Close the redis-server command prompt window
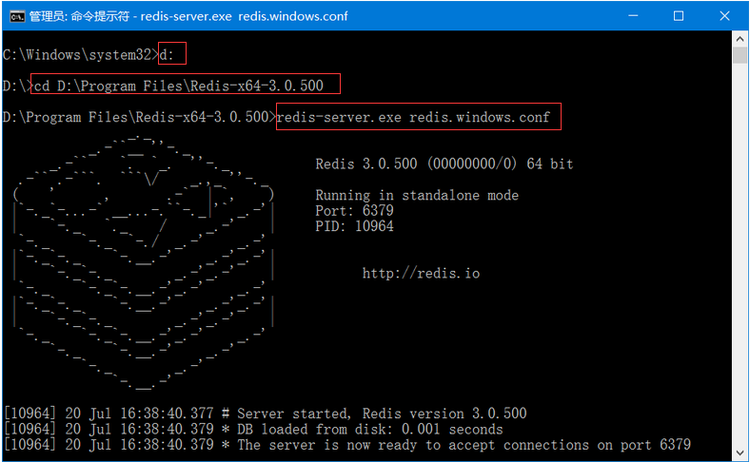The width and height of the screenshot is (750, 462). (x=724, y=16)
